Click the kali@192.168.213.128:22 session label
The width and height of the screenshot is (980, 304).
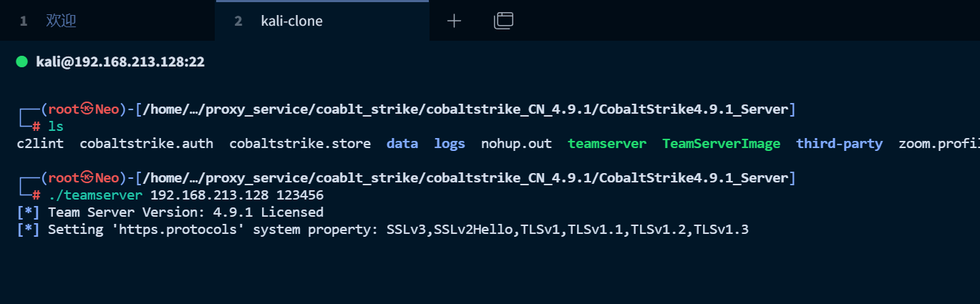point(120,62)
